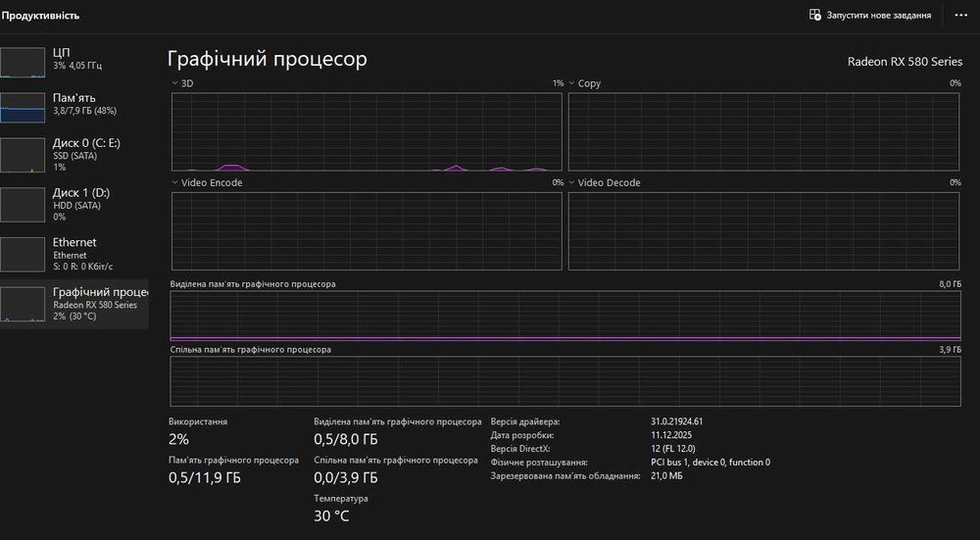The width and height of the screenshot is (980, 540).
Task: Open the Video Encode engine dropdown
Action: point(175,182)
